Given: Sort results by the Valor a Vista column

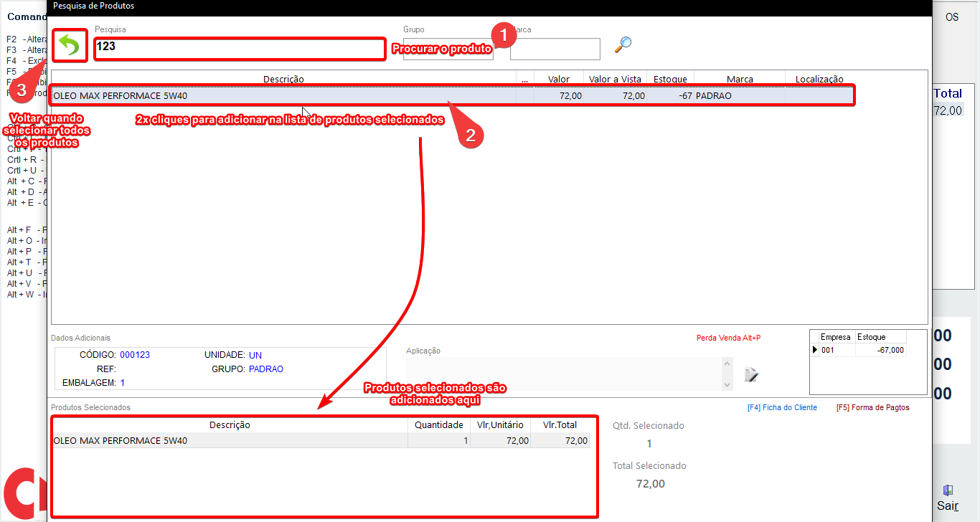Looking at the screenshot, I should [x=615, y=79].
